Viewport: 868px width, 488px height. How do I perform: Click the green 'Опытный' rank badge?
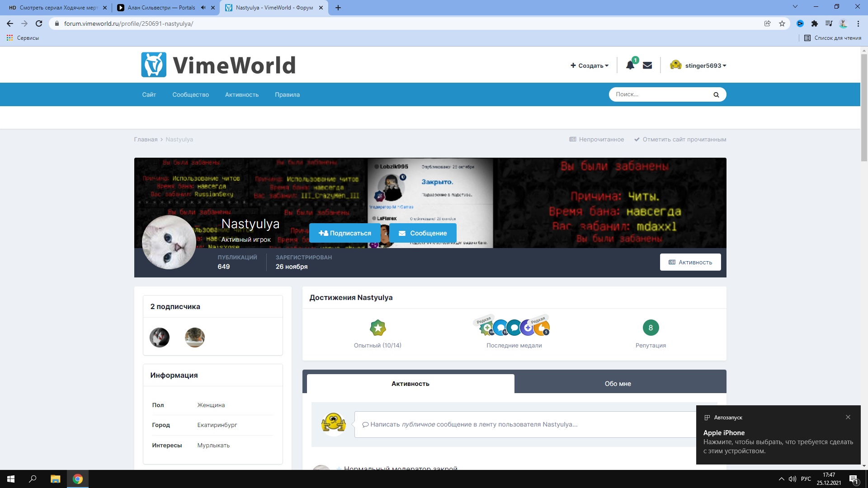coord(377,328)
